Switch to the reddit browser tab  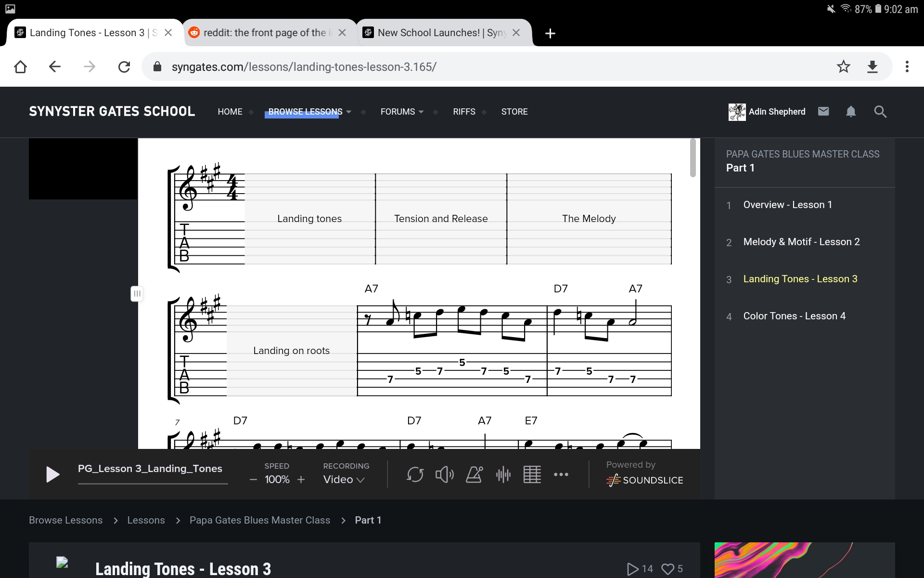(x=265, y=33)
